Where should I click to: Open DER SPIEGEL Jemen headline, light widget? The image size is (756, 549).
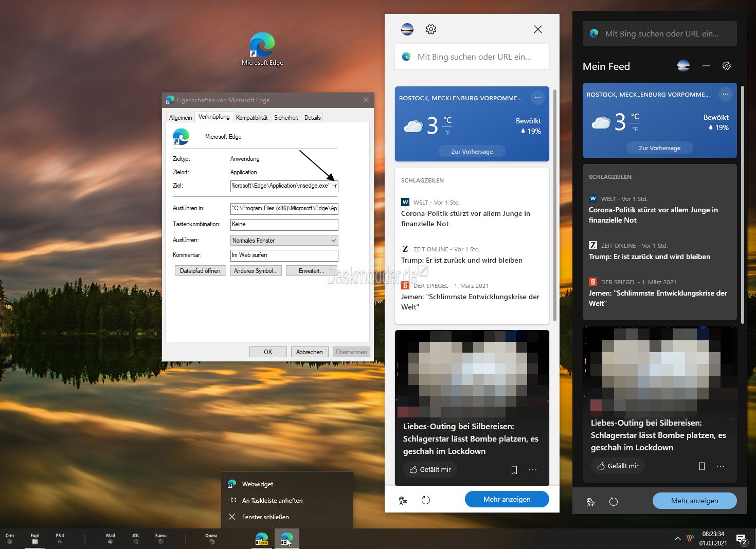tap(470, 302)
